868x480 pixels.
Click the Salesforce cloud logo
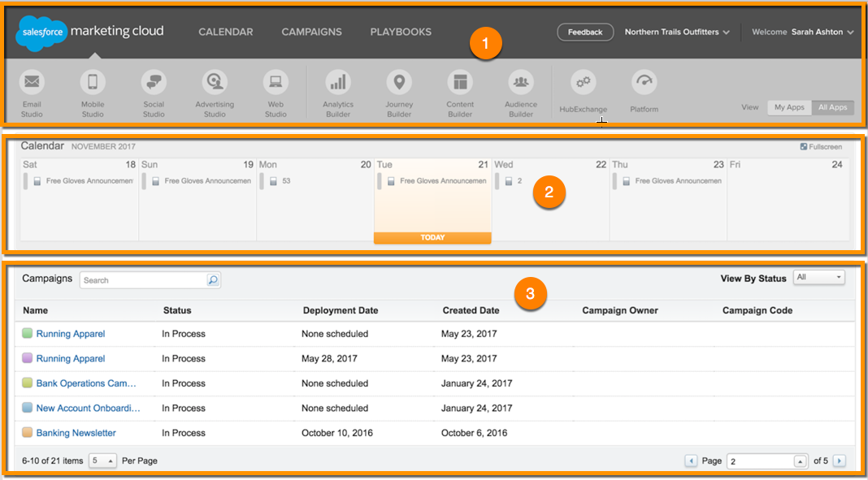[41, 32]
